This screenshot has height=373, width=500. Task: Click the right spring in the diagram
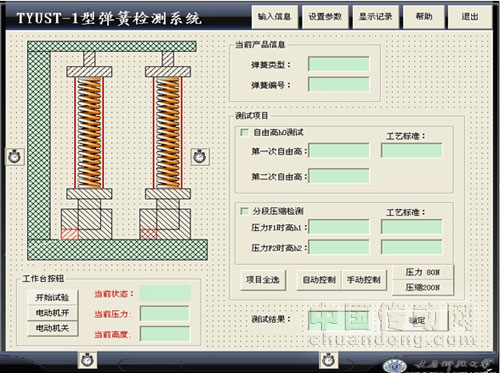168,133
